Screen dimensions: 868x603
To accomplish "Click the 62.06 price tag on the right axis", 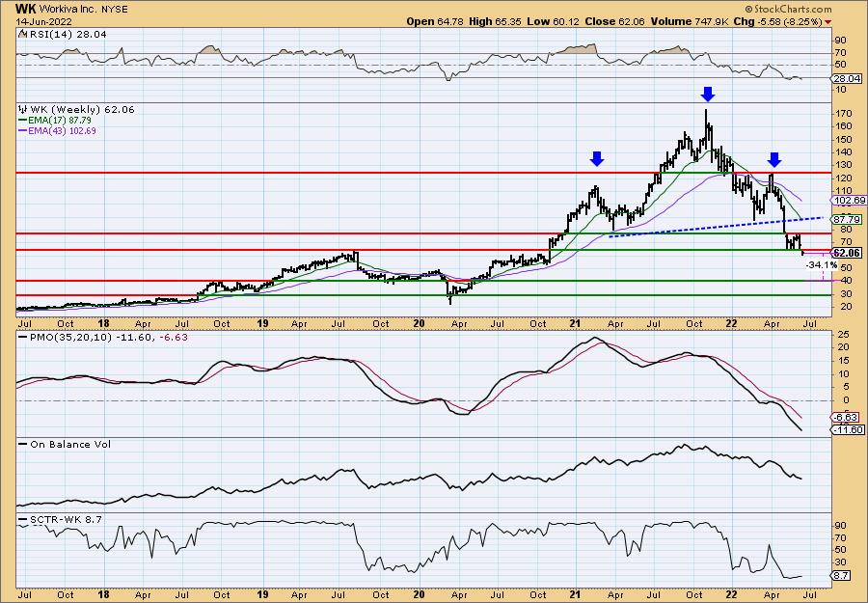I will pyautogui.click(x=847, y=254).
